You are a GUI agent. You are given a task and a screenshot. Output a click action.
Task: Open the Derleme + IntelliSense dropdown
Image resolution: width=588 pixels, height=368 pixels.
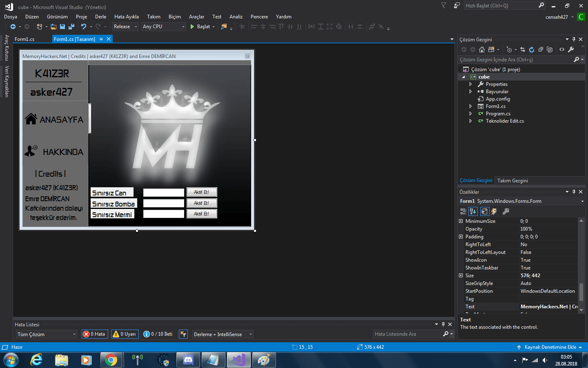(223, 334)
